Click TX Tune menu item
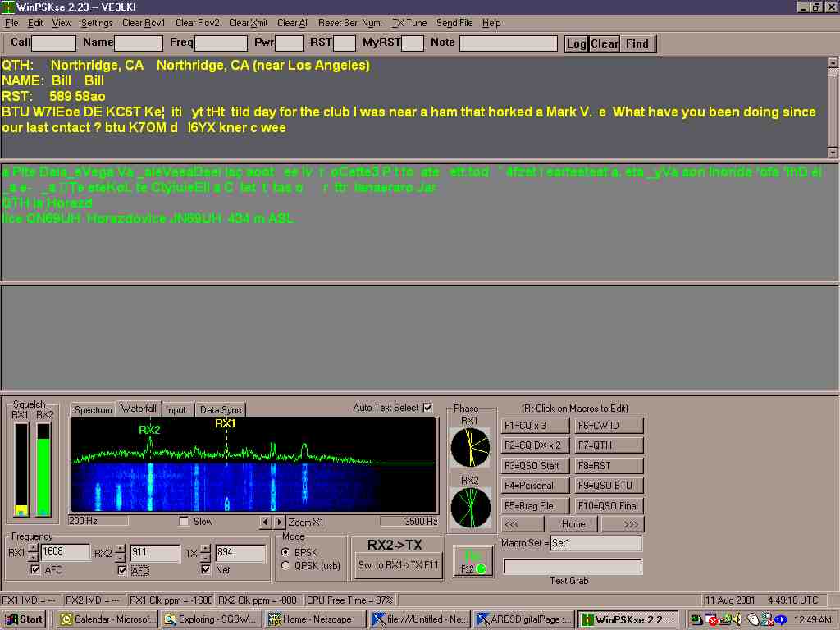Screen dimensions: 840x630 tap(409, 23)
